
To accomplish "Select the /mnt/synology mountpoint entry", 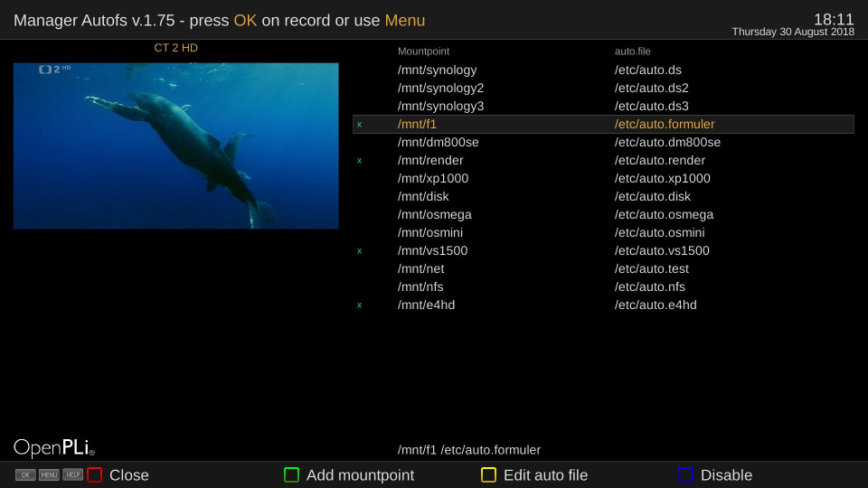I will click(437, 70).
